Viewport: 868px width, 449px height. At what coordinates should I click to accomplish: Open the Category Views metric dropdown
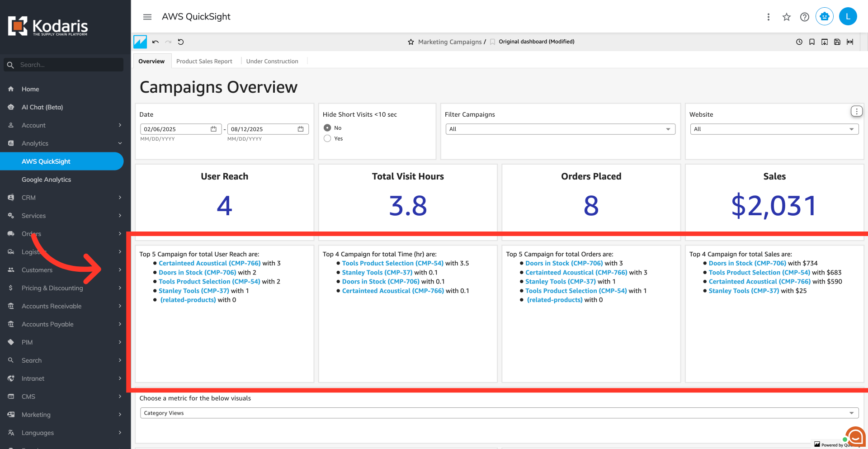499,413
